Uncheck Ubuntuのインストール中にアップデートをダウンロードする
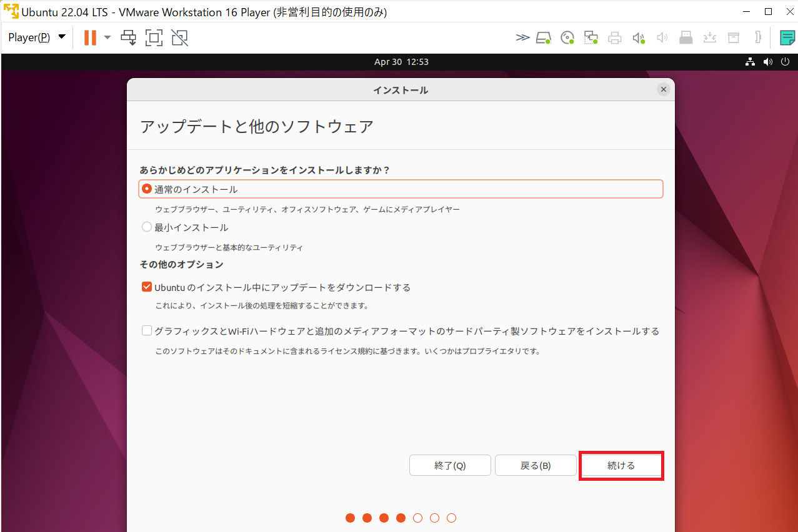 pos(147,287)
